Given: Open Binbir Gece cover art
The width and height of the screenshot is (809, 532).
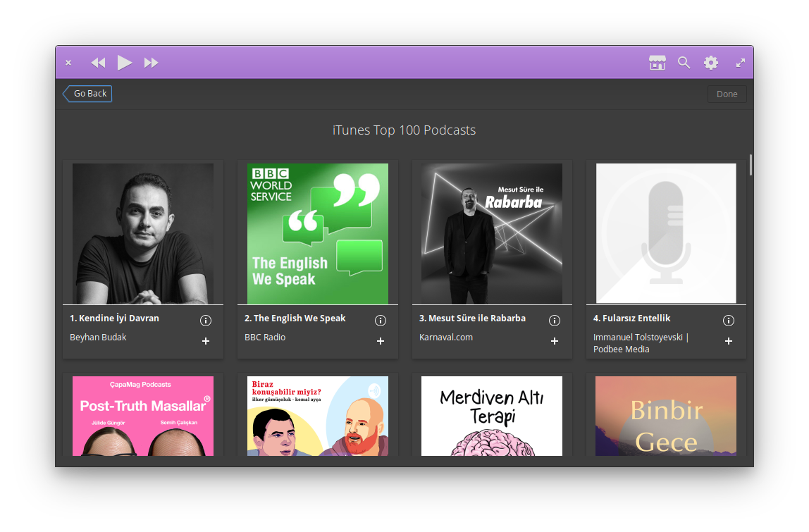Looking at the screenshot, I should pos(666,416).
